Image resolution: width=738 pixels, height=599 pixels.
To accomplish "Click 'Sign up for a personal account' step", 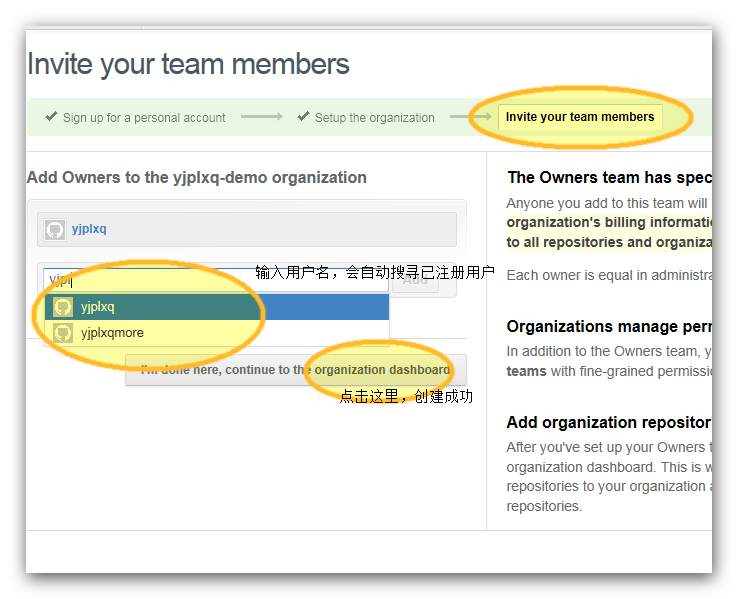I will pos(144,118).
